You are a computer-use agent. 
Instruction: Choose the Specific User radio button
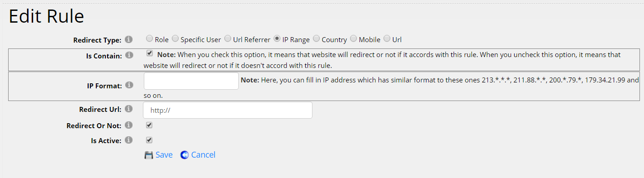pos(175,39)
